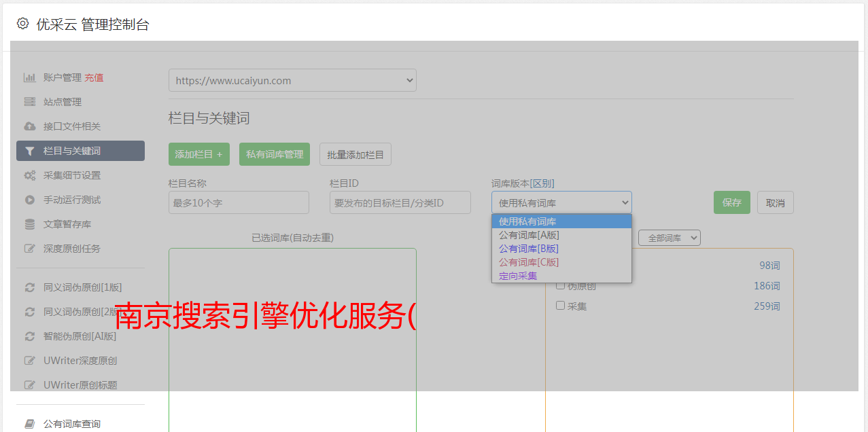
Task: Click the gear icon beside 优采云 管理控制台
Action: coord(22,24)
